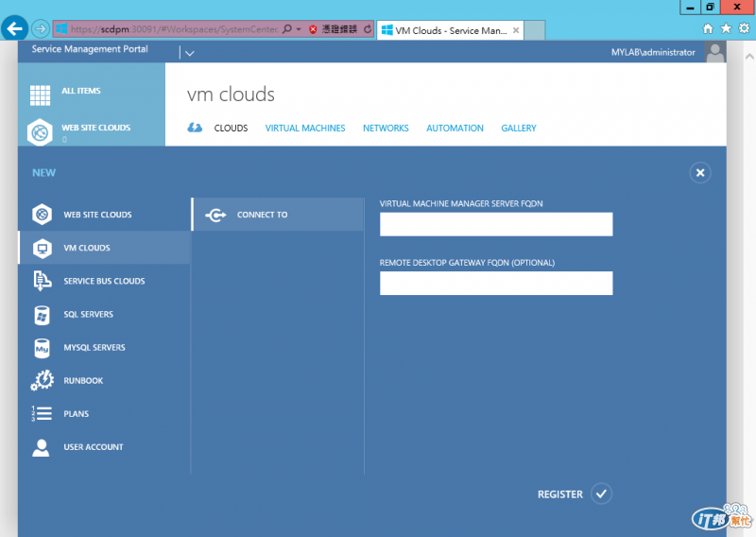Click the Service Management Portal title

pyautogui.click(x=90, y=49)
